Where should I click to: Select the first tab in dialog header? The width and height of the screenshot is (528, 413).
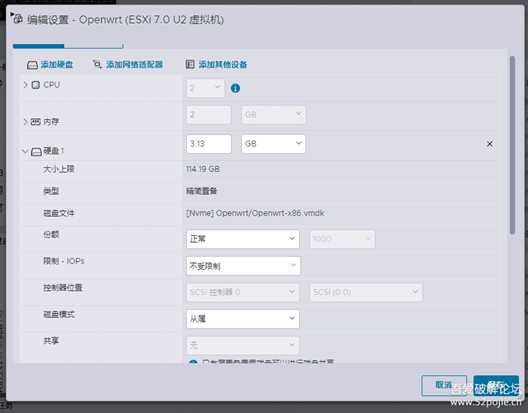pyautogui.click(x=38, y=45)
